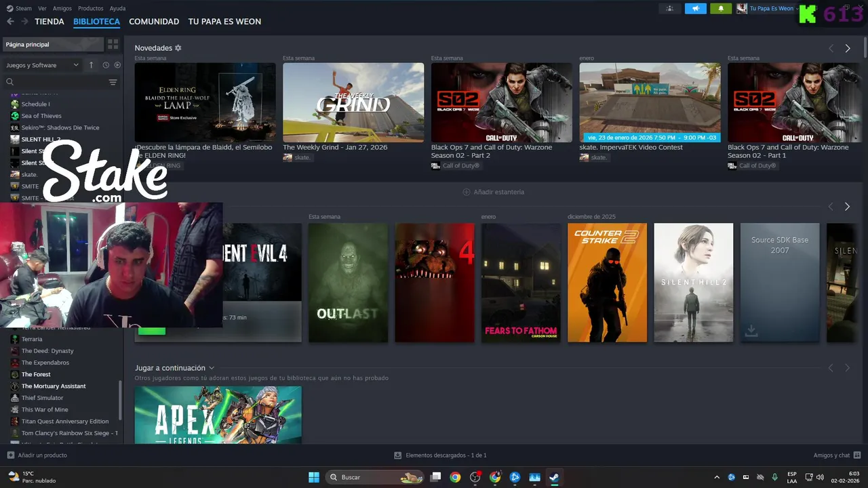Screen dimensions: 868x488
Task: Select Thief Simulator in the library list
Action: 42,398
